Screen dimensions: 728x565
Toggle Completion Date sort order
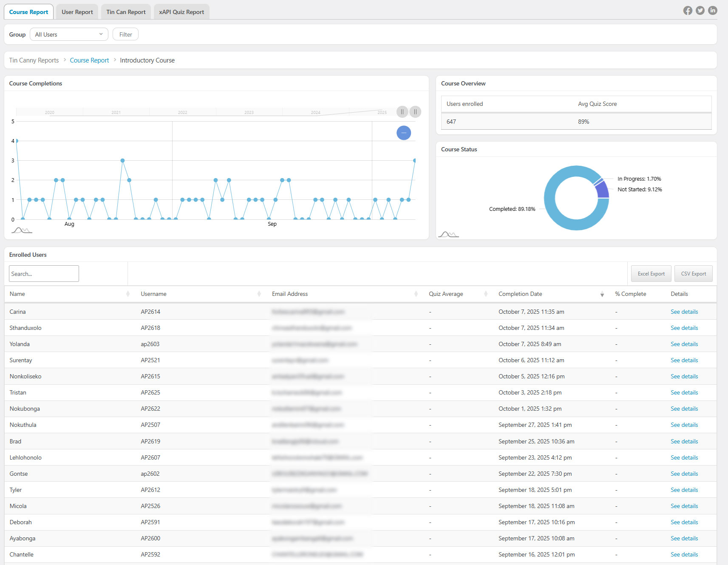602,294
